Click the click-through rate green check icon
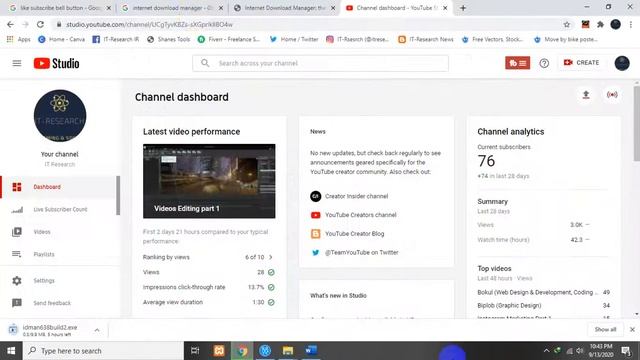The width and height of the screenshot is (640, 360). 271,287
